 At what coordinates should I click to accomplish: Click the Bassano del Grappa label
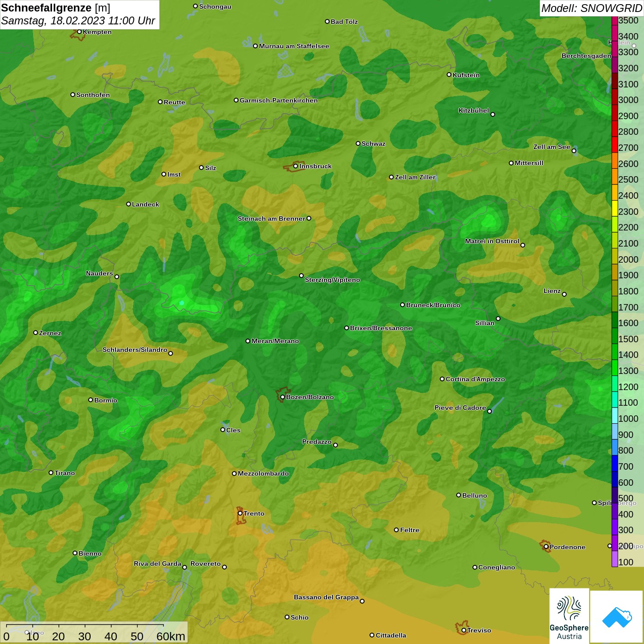(x=327, y=597)
